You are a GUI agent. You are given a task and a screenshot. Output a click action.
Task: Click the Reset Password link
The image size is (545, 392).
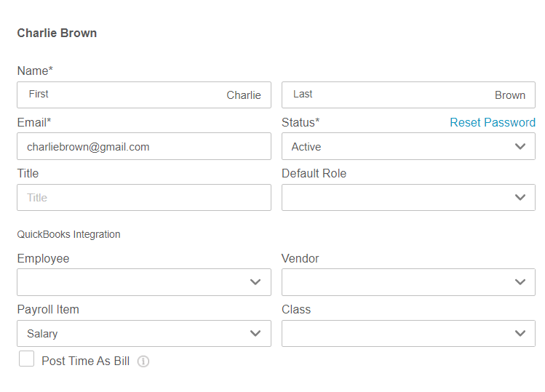pos(493,122)
